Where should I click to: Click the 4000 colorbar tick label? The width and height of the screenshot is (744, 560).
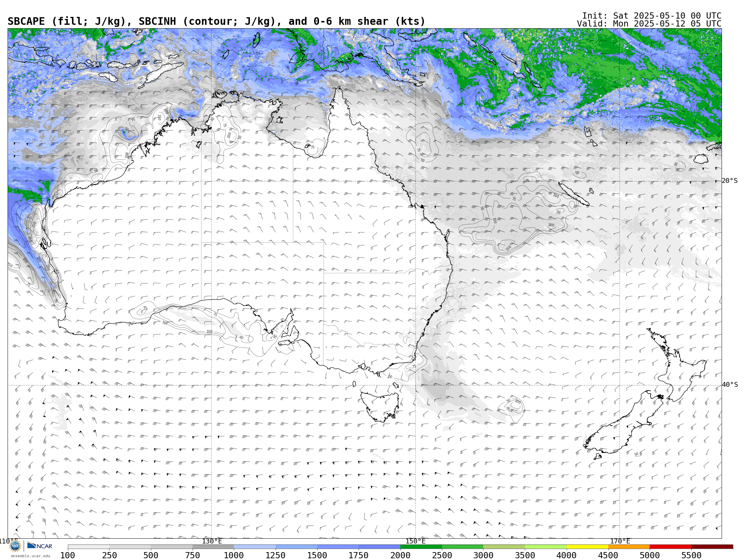click(x=567, y=555)
